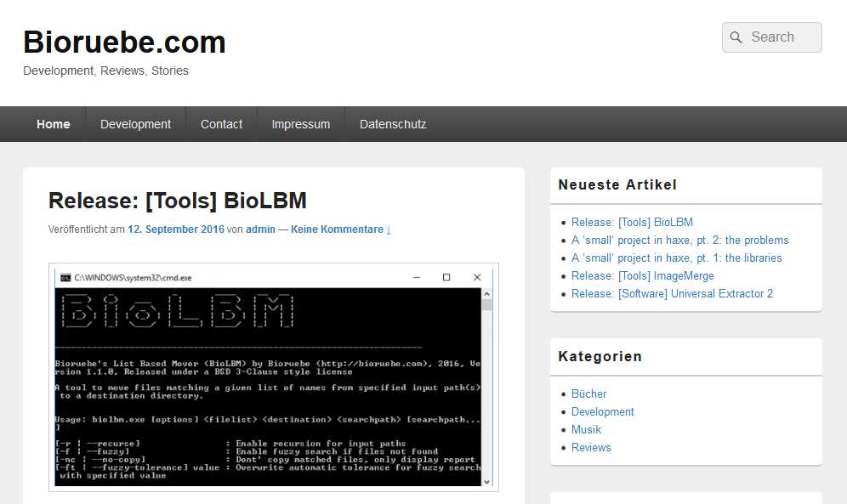The width and height of the screenshot is (847, 504).
Task: Open the admin author link
Action: point(260,229)
